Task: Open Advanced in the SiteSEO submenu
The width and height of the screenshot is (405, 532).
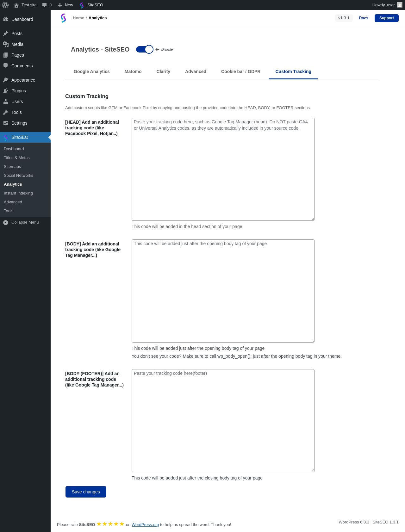Action: click(x=13, y=202)
